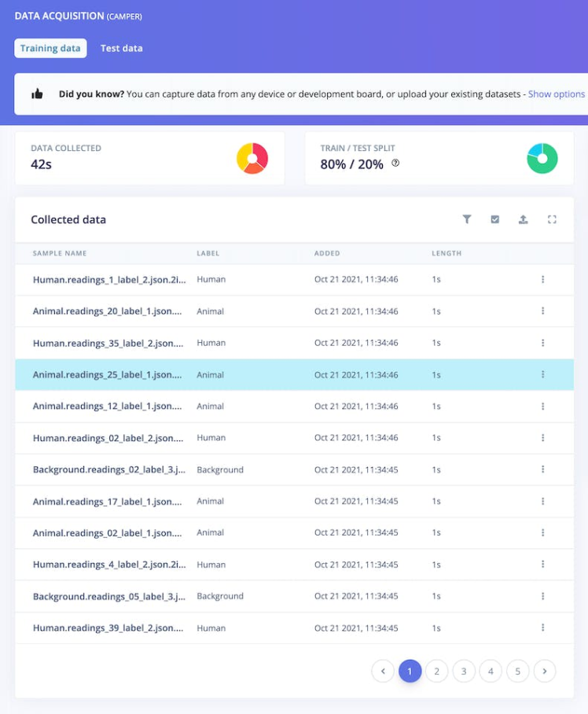Switch to the Test data tab
The image size is (588, 714).
point(122,48)
